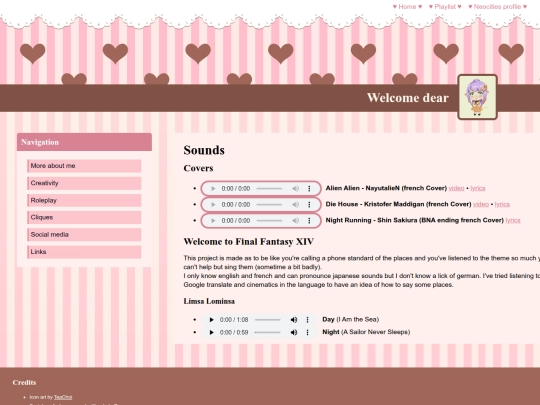Play the Limsa Lominsa Night track
540x405 pixels.
tap(211, 332)
